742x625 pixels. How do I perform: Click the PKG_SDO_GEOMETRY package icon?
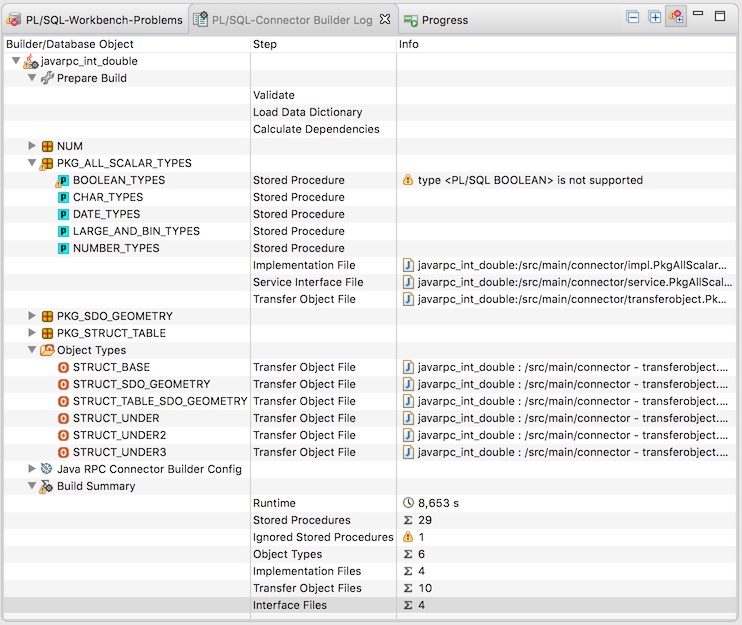(x=47, y=316)
